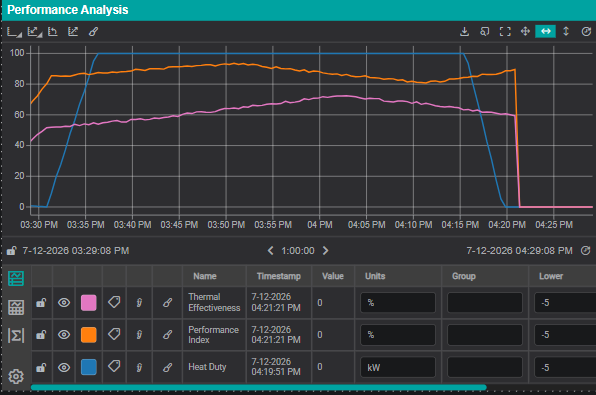Click the horizontal table scrollbar

pos(258,387)
